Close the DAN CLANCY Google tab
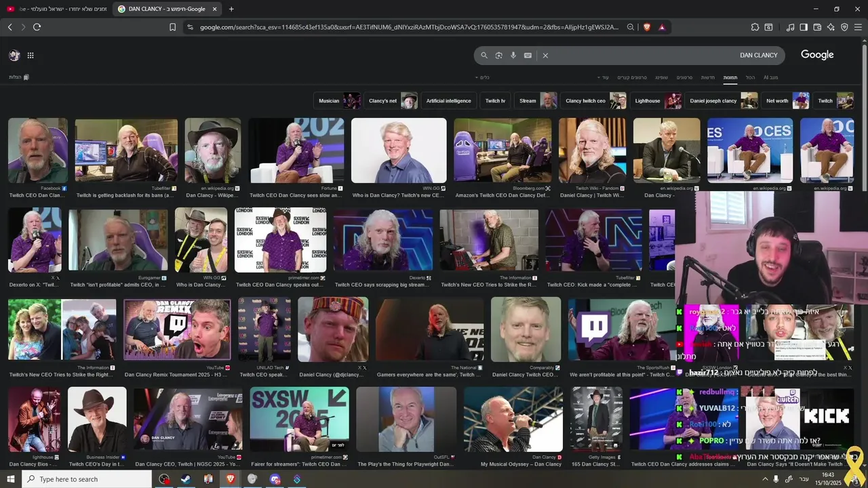Image resolution: width=868 pixels, height=488 pixels. (x=214, y=9)
